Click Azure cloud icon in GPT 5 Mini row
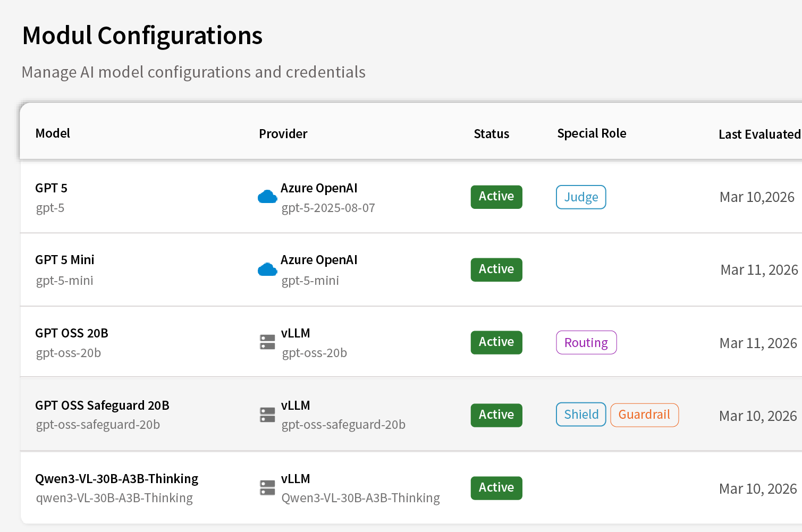 (x=267, y=270)
